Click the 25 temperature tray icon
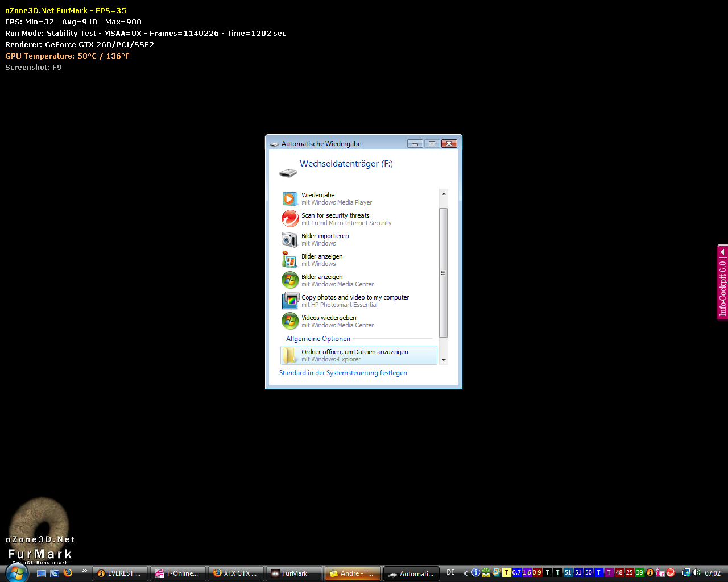This screenshot has height=582, width=728. [x=630, y=572]
